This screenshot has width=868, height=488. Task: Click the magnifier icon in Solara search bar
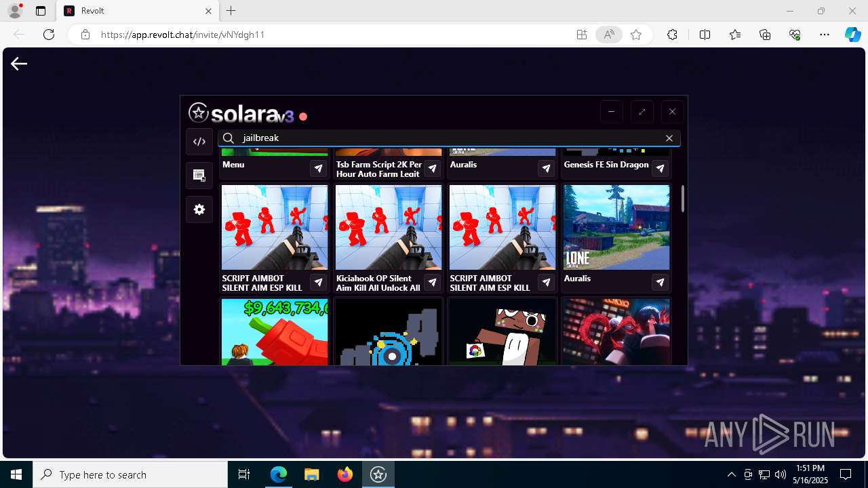[x=229, y=138]
